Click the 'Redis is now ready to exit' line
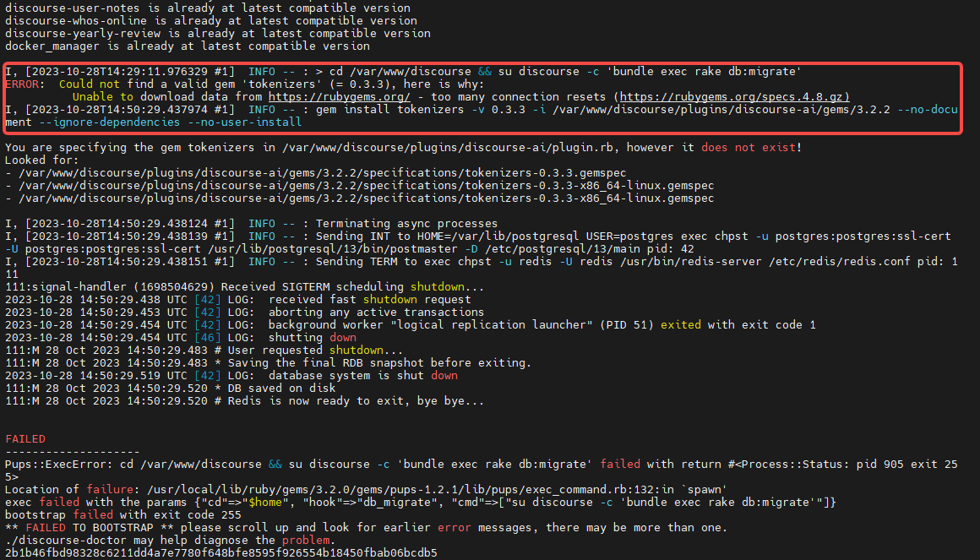The width and height of the screenshot is (980, 560). pos(244,400)
